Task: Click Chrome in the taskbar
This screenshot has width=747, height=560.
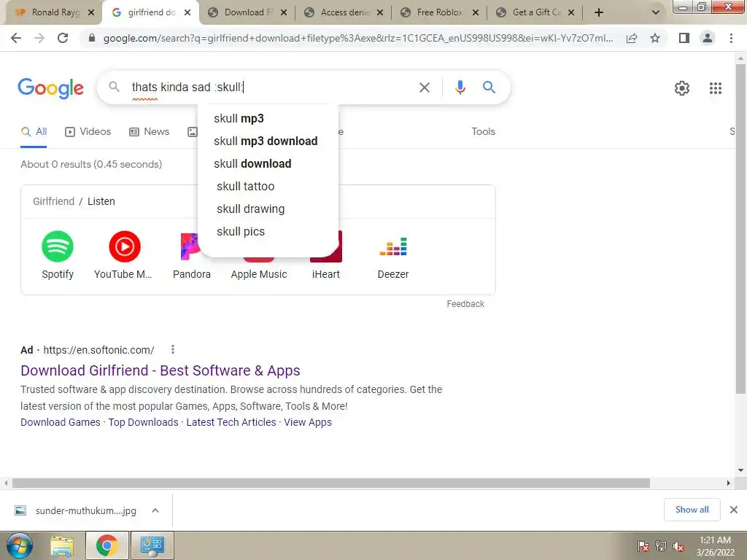Action: point(107,545)
